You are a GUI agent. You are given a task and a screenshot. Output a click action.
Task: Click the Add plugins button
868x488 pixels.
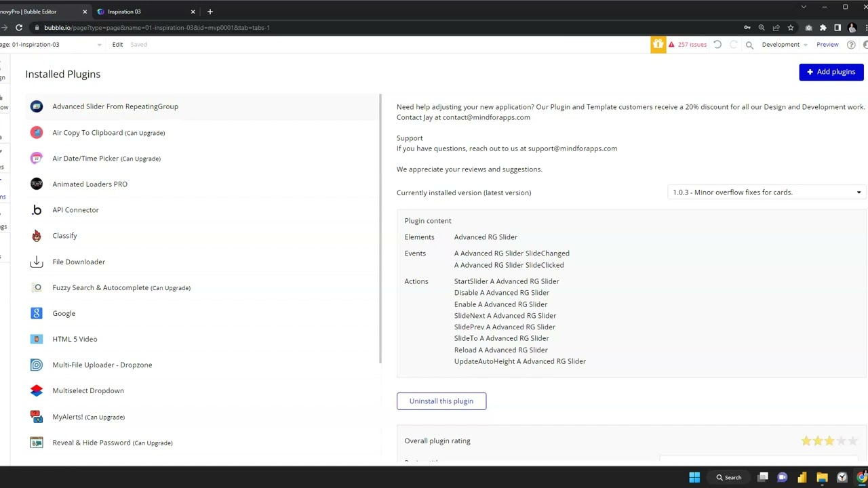point(831,72)
